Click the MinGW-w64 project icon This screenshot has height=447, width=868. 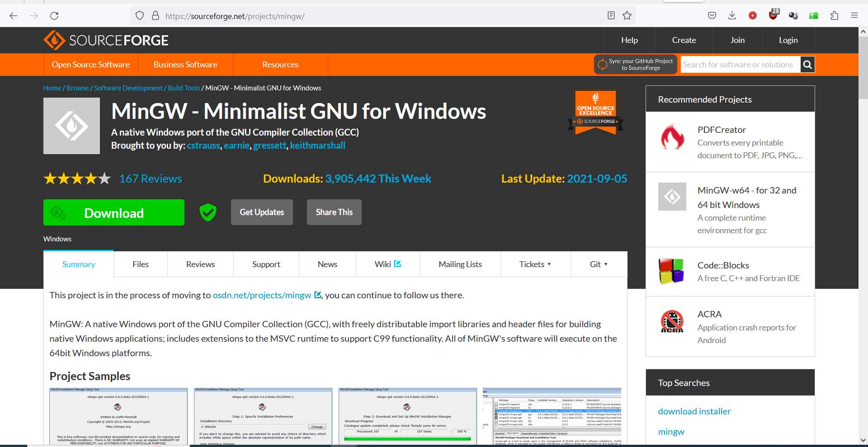[x=672, y=197]
